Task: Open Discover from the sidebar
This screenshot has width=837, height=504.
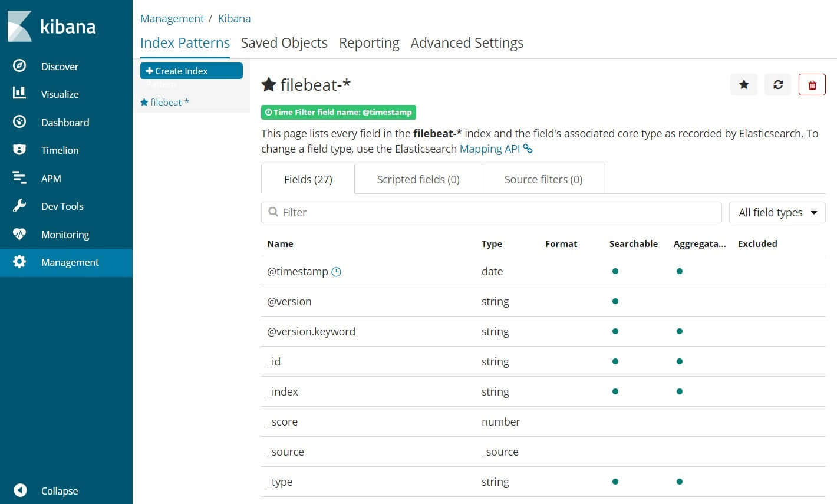Action: (60, 66)
